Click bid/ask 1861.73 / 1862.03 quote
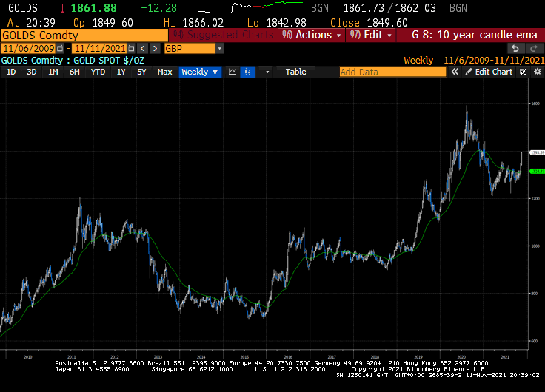 click(389, 8)
